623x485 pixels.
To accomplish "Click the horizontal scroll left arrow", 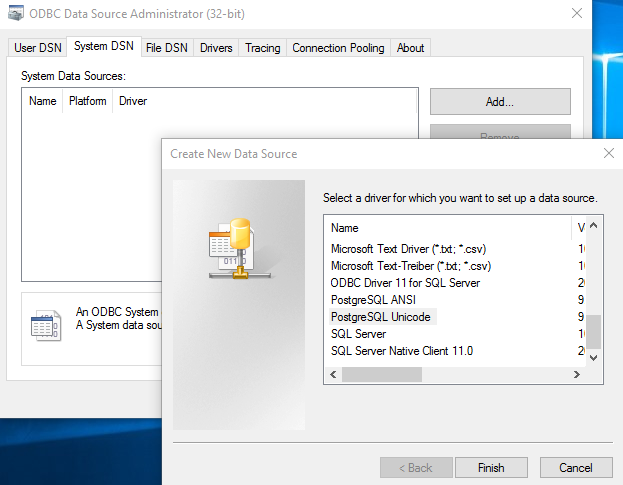I will click(x=333, y=375).
